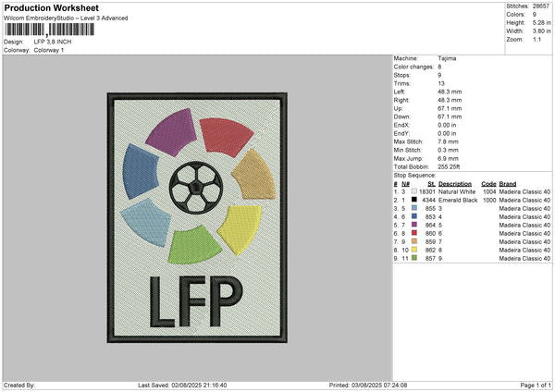The width and height of the screenshot is (555, 392).
Task: Click the Emerald Black color swatch
Action: coord(414,200)
